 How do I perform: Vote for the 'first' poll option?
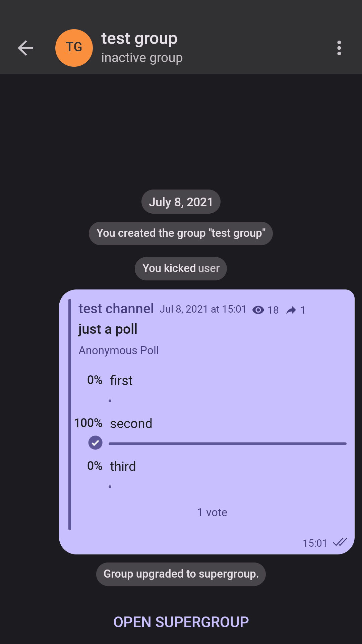(x=121, y=380)
